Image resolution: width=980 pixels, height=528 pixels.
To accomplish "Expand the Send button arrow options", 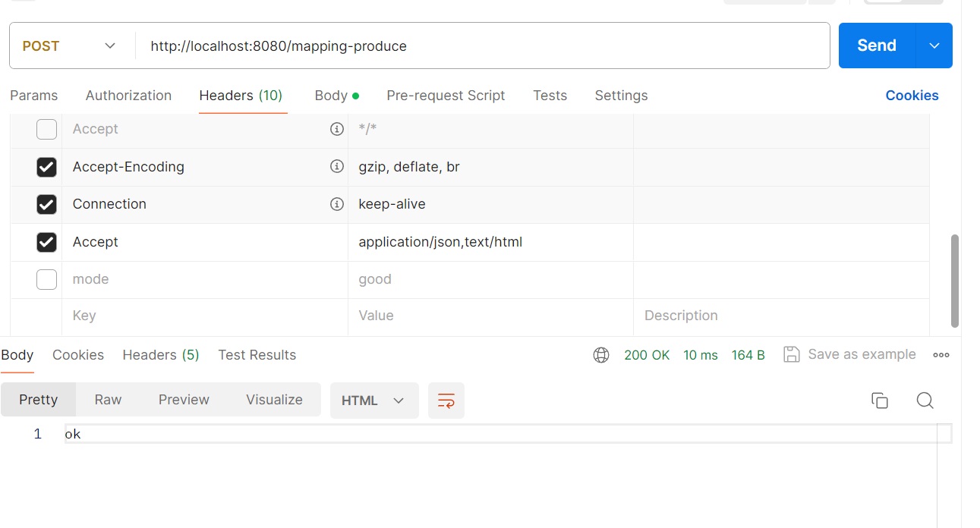I will 934,46.
